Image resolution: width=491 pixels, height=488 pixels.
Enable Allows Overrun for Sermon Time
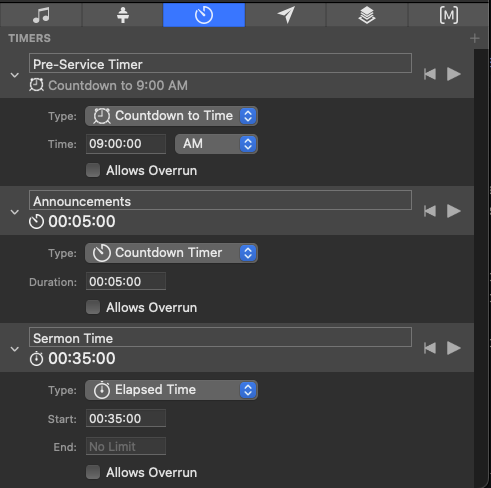point(93,472)
